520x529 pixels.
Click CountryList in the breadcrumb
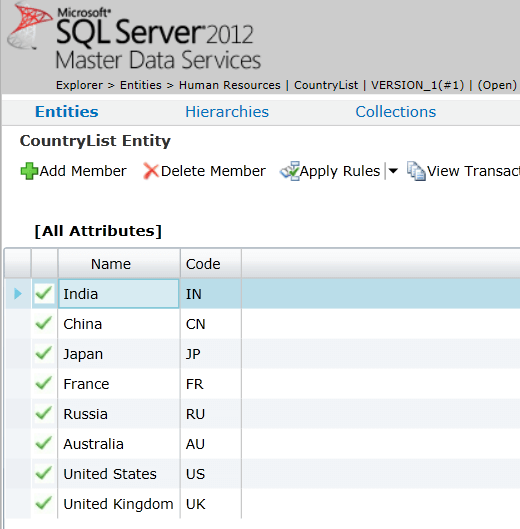(x=326, y=85)
